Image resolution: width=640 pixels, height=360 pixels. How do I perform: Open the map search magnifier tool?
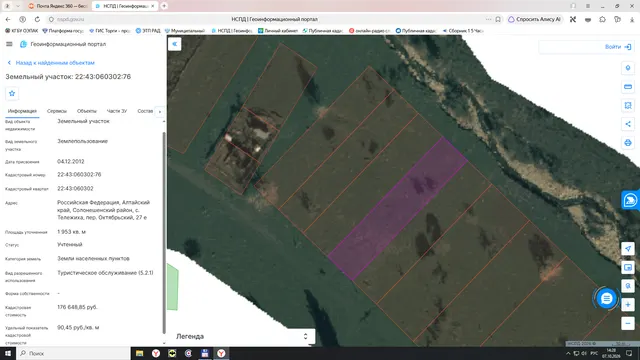(x=628, y=286)
